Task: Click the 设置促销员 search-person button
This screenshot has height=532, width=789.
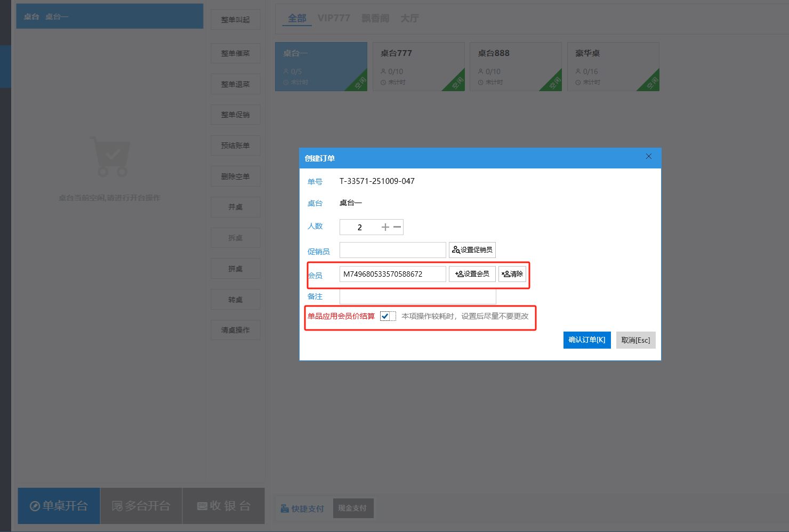Action: (472, 250)
